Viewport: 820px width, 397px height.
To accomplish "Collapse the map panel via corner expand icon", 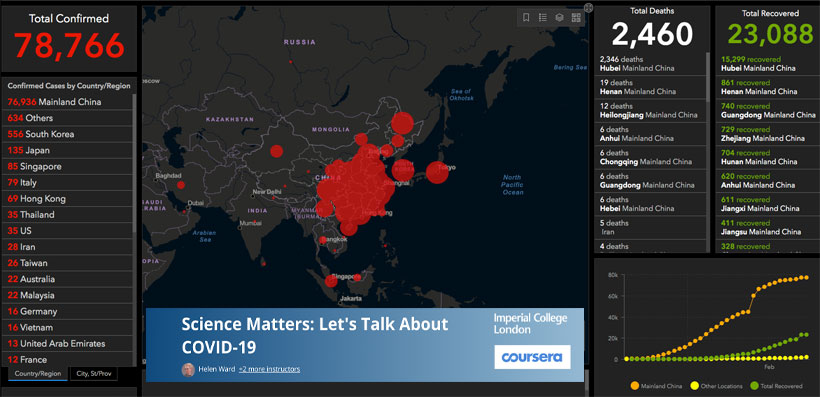I will (x=588, y=7).
